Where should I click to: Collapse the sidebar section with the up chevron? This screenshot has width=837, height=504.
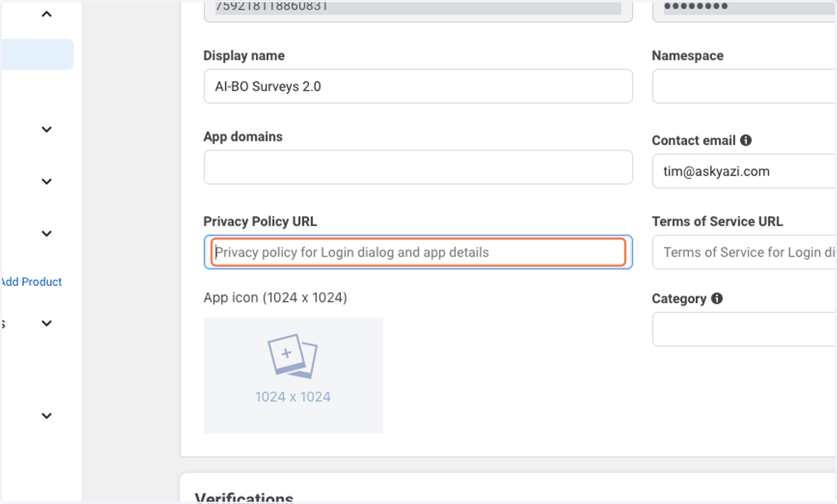click(47, 14)
